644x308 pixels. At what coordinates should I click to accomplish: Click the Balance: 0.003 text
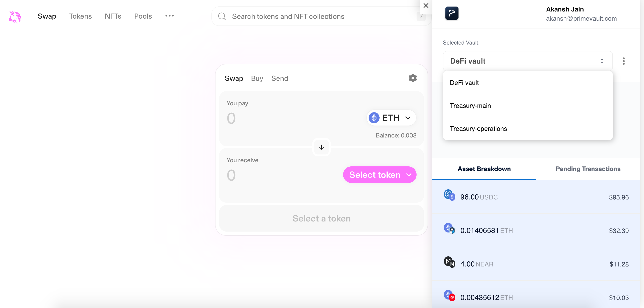click(396, 135)
